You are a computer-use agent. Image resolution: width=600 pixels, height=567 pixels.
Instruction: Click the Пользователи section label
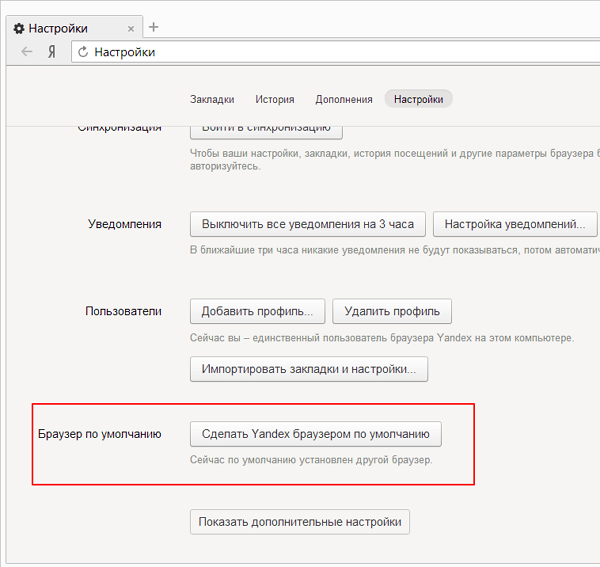(x=123, y=311)
